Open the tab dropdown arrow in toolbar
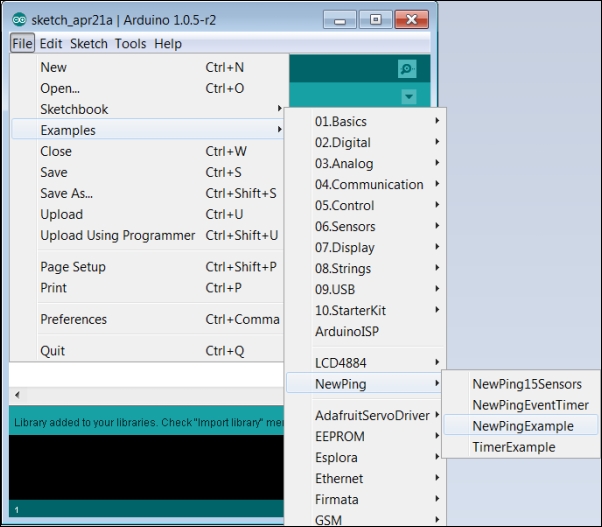Image resolution: width=602 pixels, height=527 pixels. pyautogui.click(x=409, y=96)
